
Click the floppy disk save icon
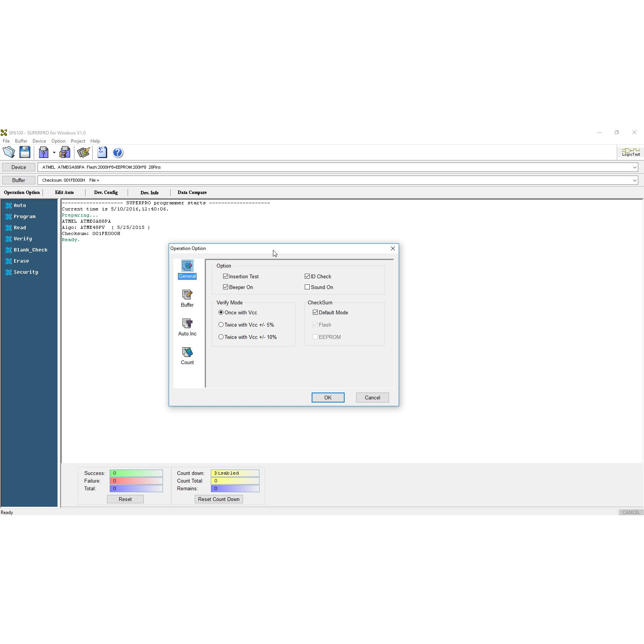point(25,153)
